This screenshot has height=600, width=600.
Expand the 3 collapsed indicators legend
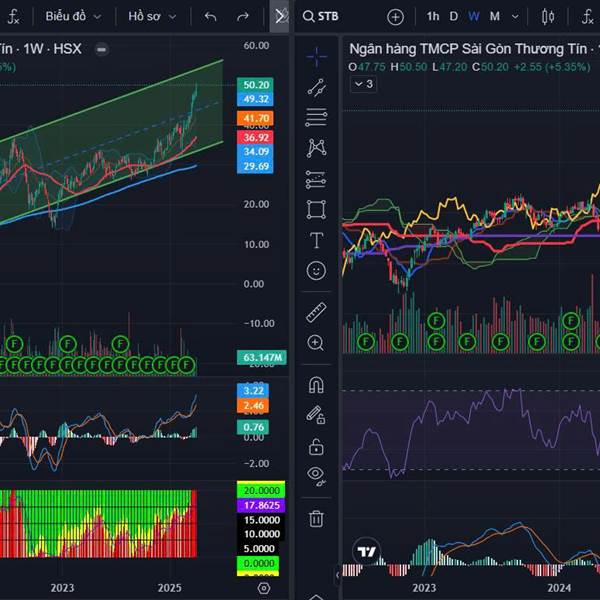(x=364, y=84)
